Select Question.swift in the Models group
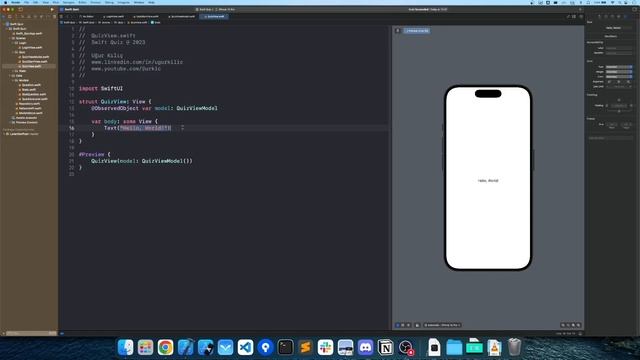Viewport: 640px width, 360px height. pyautogui.click(x=31, y=85)
